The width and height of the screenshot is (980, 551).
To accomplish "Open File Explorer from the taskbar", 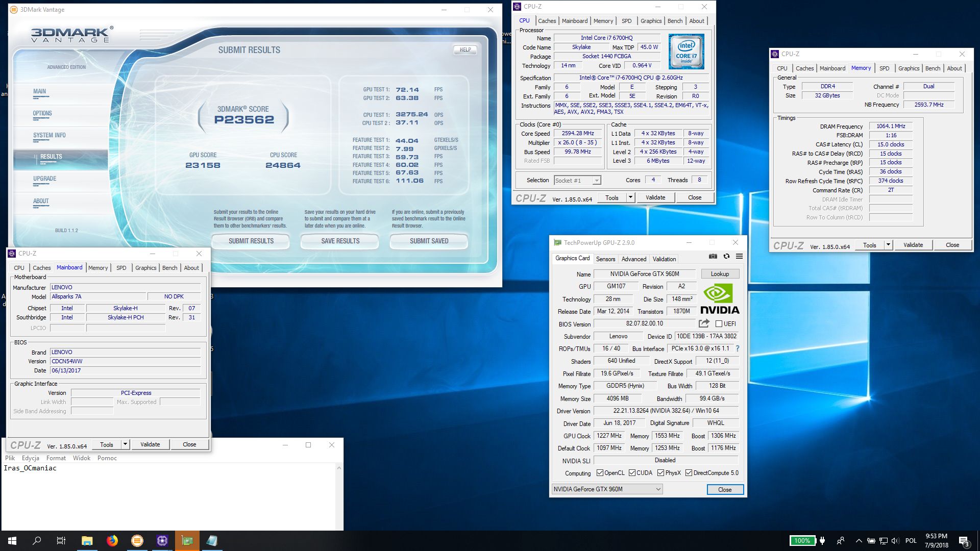I will 87,541.
